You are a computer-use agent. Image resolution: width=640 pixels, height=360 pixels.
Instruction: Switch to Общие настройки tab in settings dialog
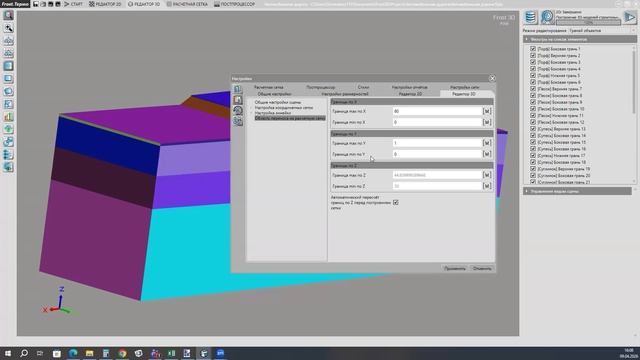pos(275,94)
